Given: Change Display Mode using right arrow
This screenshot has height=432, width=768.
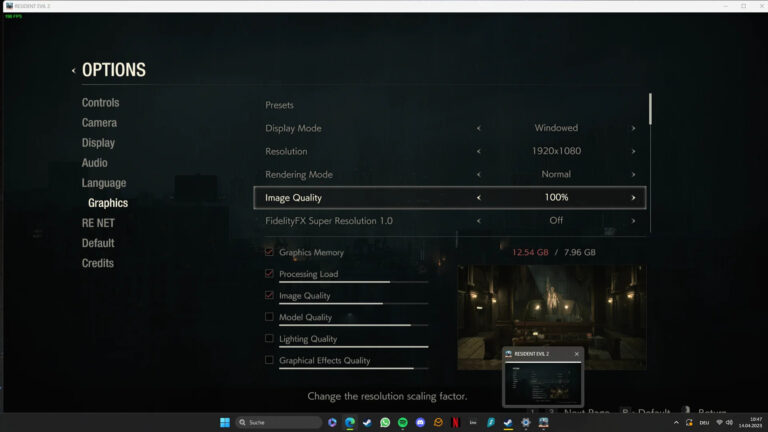Looking at the screenshot, I should [633, 128].
